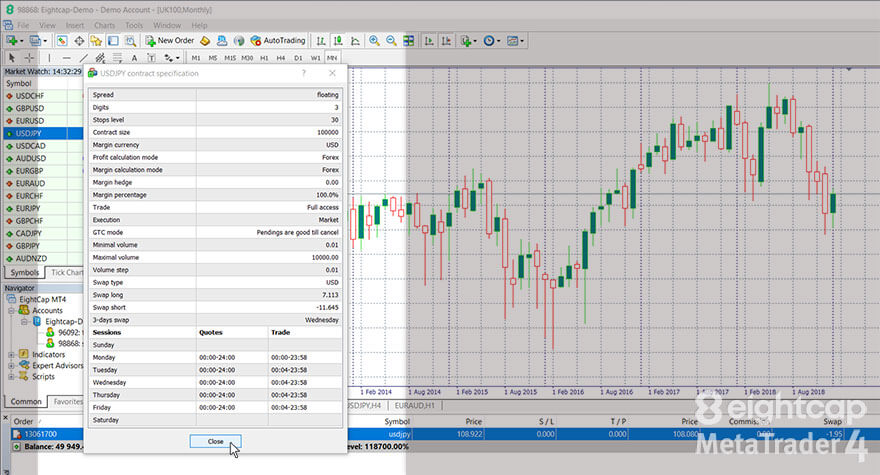The image size is (880, 475).
Task: Open the Strategy Tester magnifier icon
Action: pyautogui.click(x=130, y=40)
